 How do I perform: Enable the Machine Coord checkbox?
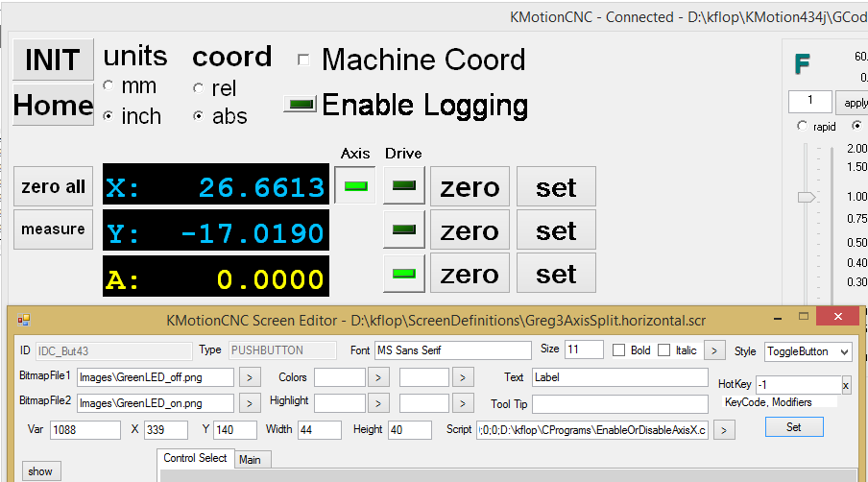click(304, 60)
